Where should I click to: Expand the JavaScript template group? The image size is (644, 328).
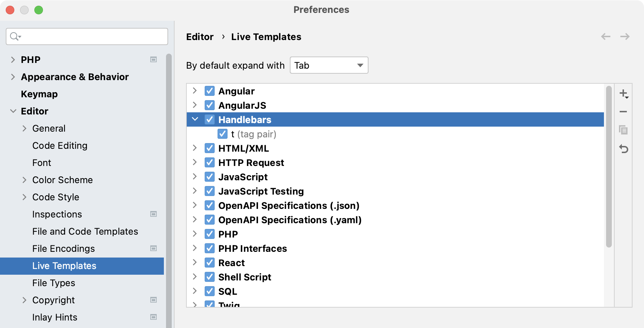pos(195,177)
